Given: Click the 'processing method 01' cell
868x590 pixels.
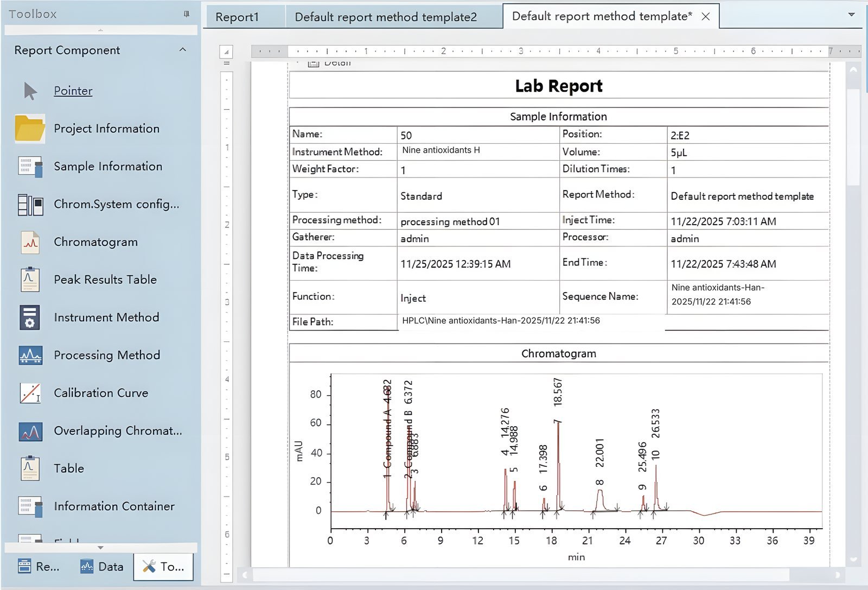Looking at the screenshot, I should [x=478, y=221].
